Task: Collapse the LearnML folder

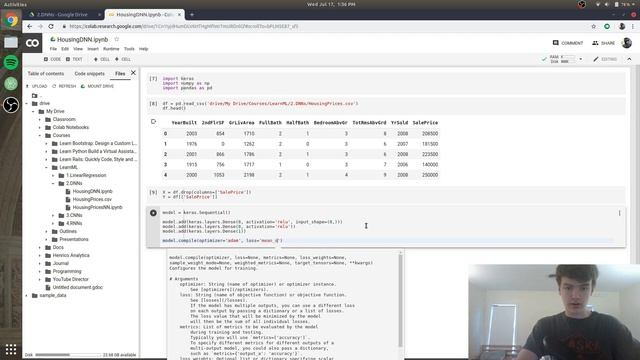Action: point(47,167)
